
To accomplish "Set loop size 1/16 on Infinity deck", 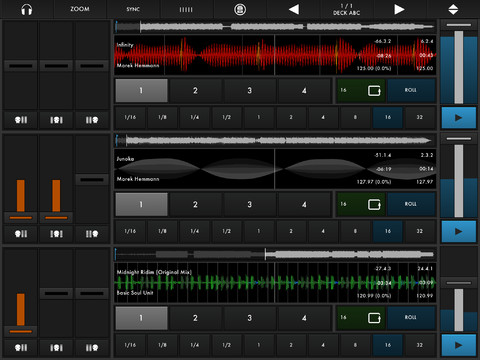I will tap(130, 117).
